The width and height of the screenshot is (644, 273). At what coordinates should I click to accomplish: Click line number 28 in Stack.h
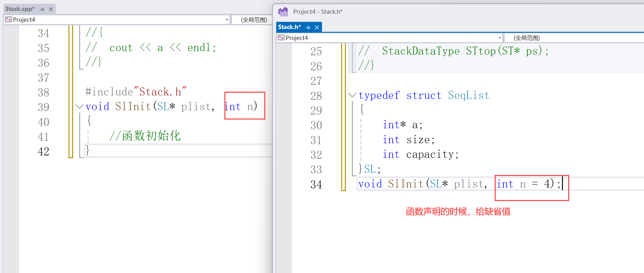[x=316, y=96]
